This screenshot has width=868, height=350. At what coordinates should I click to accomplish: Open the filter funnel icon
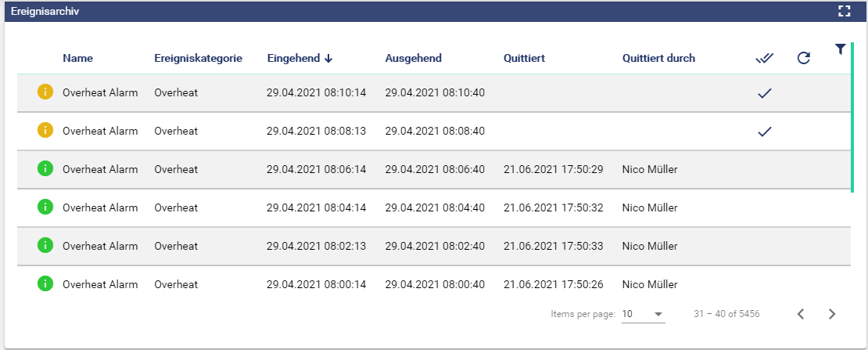pyautogui.click(x=840, y=49)
